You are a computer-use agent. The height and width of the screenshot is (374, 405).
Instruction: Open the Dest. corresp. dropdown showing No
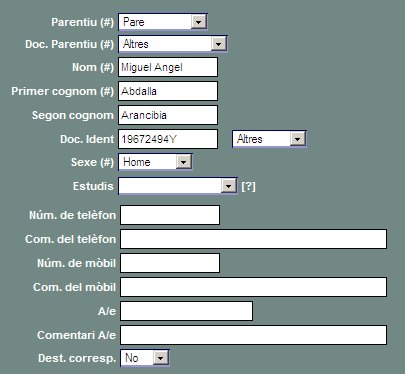click(x=145, y=358)
